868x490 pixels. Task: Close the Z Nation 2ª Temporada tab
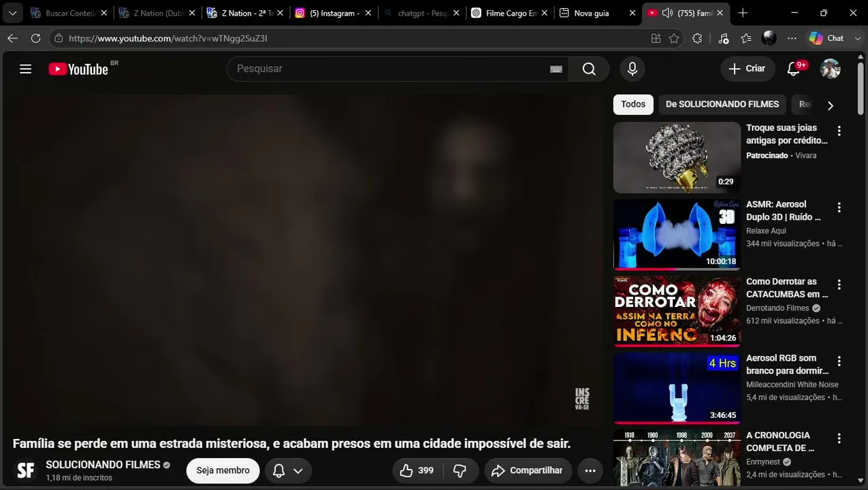(280, 13)
